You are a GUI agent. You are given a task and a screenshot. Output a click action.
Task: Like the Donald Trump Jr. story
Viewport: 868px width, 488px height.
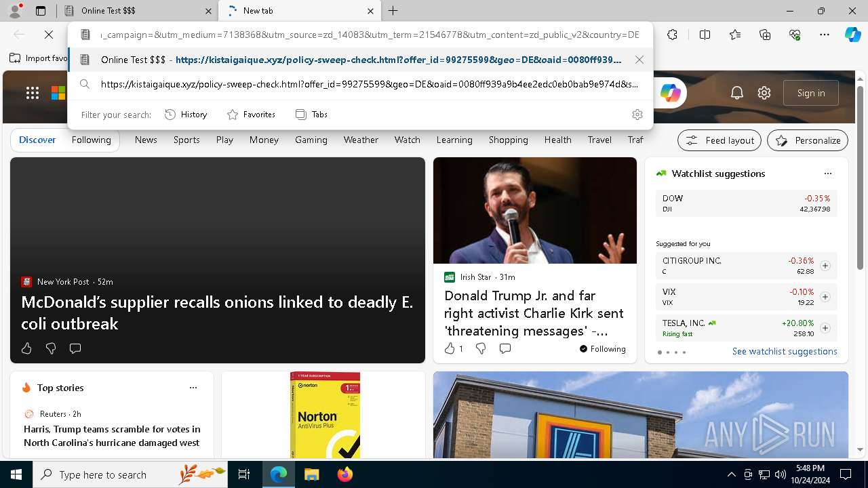tap(450, 348)
